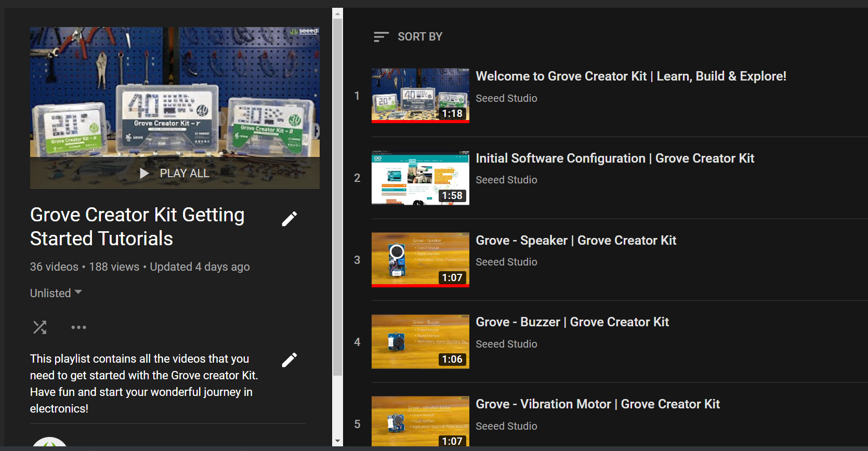Edit the playlist description with pencil icon

coord(290,360)
